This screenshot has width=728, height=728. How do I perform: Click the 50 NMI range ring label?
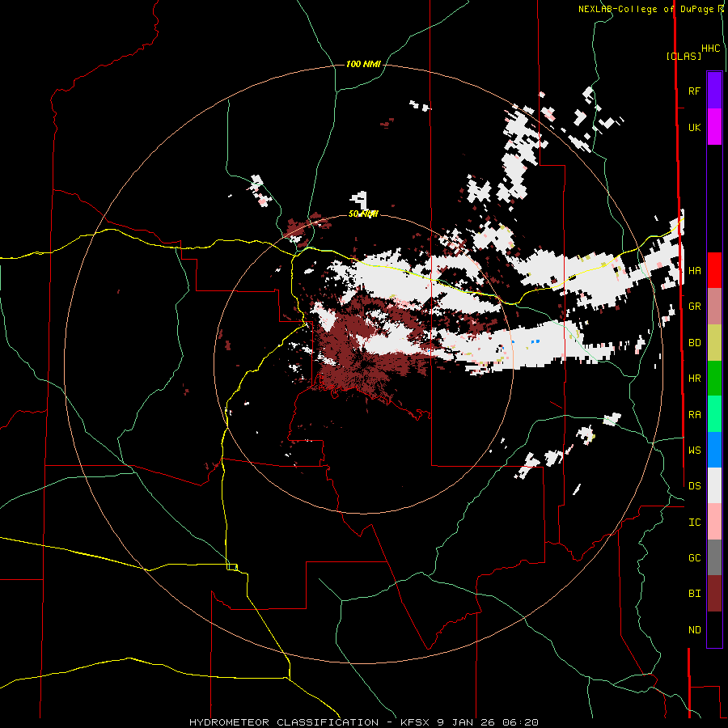point(363,214)
